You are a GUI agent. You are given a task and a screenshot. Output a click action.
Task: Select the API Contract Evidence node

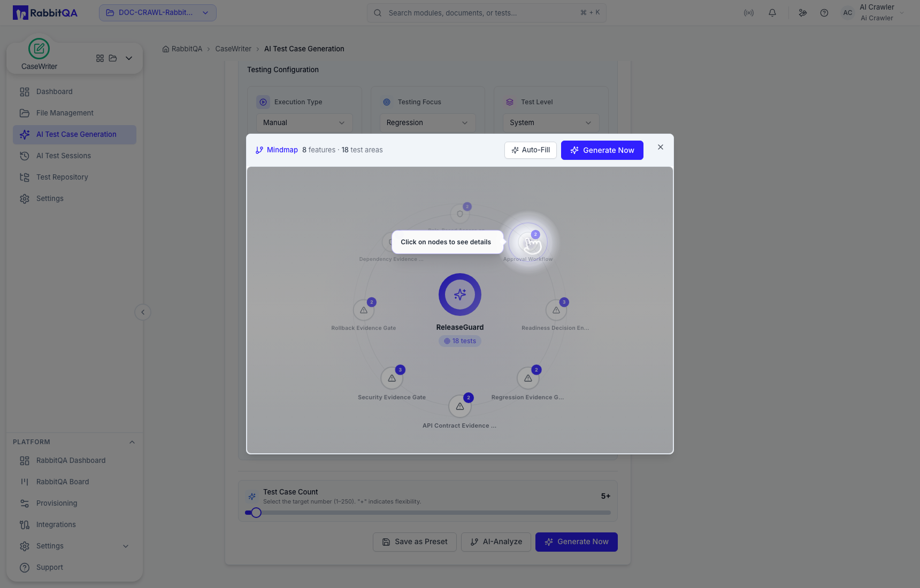460,406
